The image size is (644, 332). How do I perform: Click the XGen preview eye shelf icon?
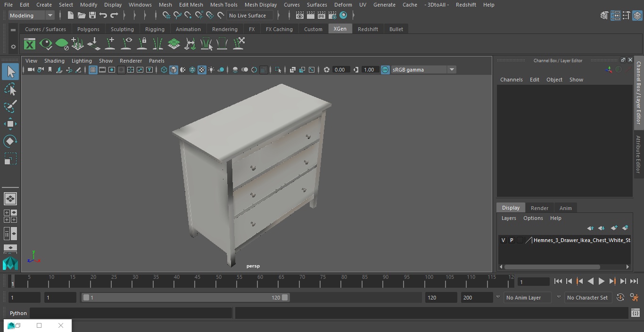(x=46, y=44)
